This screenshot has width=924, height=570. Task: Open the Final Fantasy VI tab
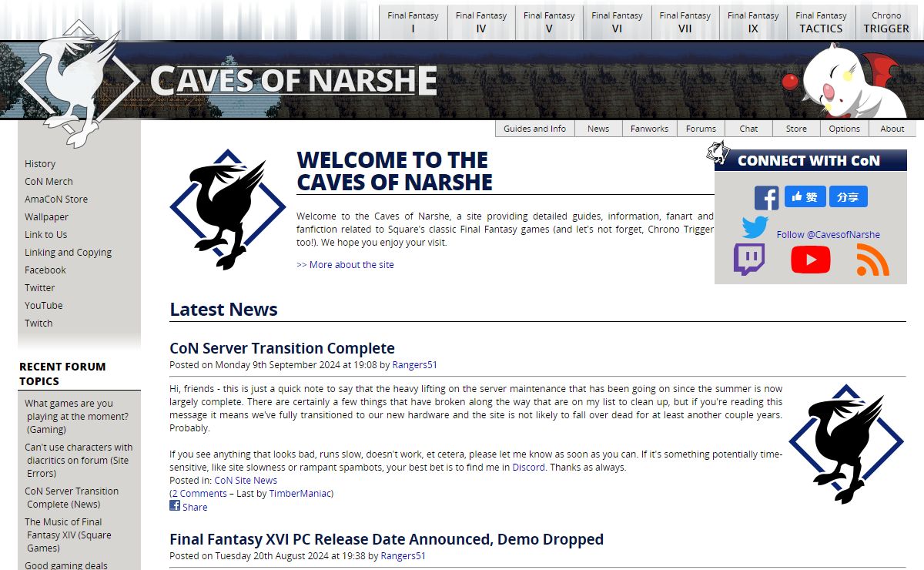click(617, 22)
